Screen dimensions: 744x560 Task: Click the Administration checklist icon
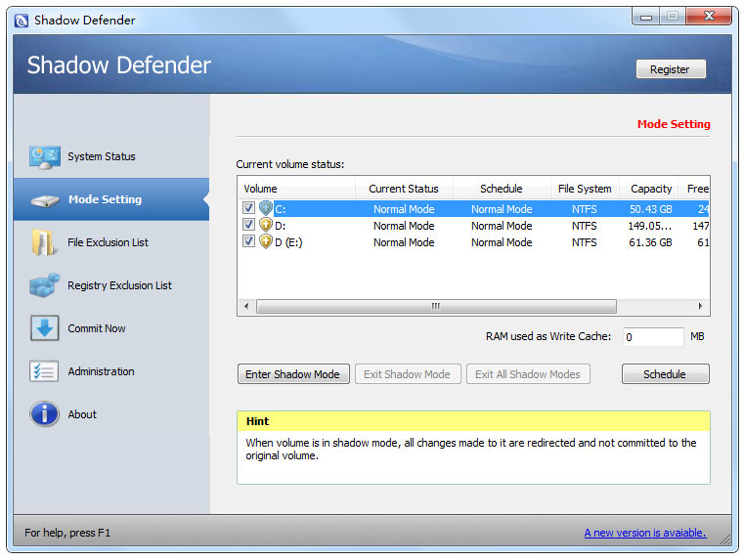(x=44, y=371)
